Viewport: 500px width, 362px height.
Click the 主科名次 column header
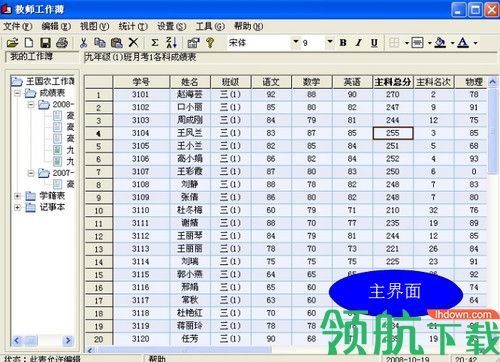click(433, 82)
